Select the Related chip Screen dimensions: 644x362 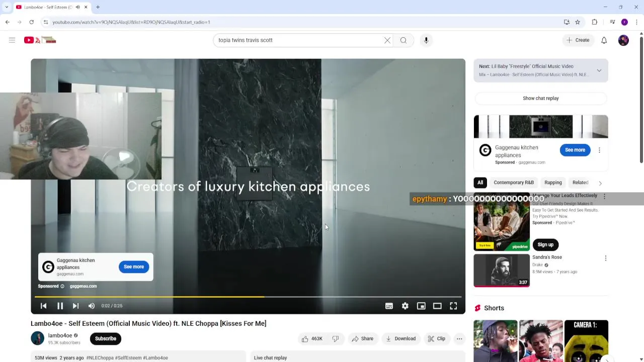pyautogui.click(x=580, y=183)
